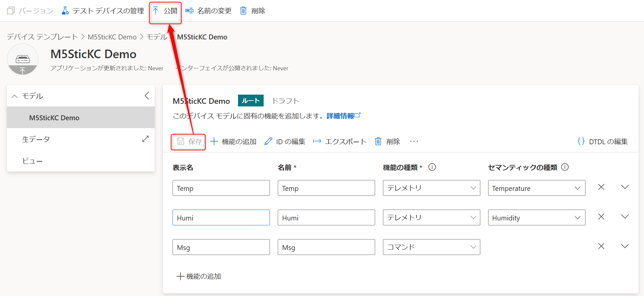Screen dimensions: 644x296
Task: Click the Msg name field
Action: point(326,247)
